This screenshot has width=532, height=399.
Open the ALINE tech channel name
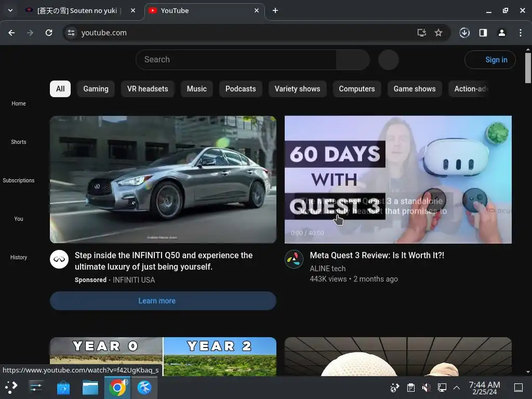click(x=327, y=269)
